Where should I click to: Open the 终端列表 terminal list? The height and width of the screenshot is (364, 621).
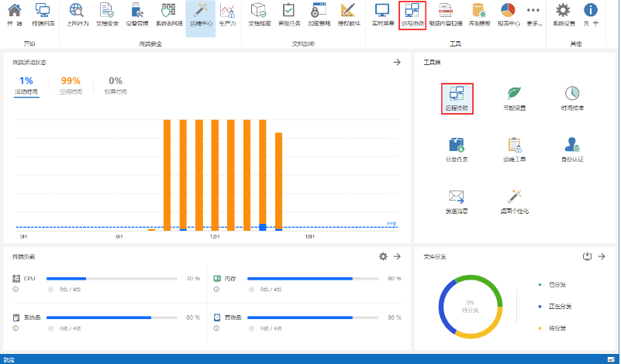point(43,15)
